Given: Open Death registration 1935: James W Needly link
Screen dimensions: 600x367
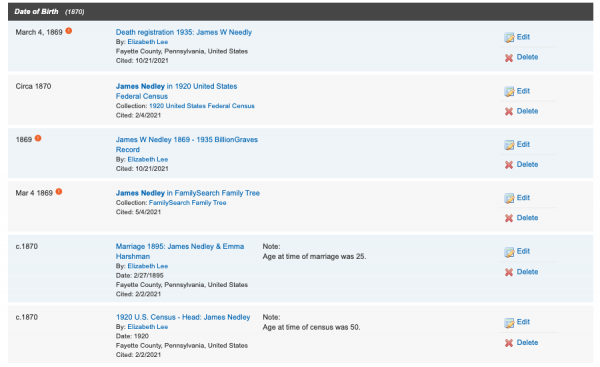Looking at the screenshot, I should pyautogui.click(x=184, y=32).
